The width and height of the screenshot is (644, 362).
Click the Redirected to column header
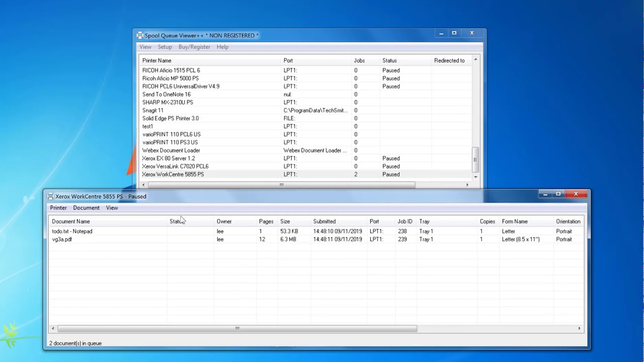[x=451, y=60]
